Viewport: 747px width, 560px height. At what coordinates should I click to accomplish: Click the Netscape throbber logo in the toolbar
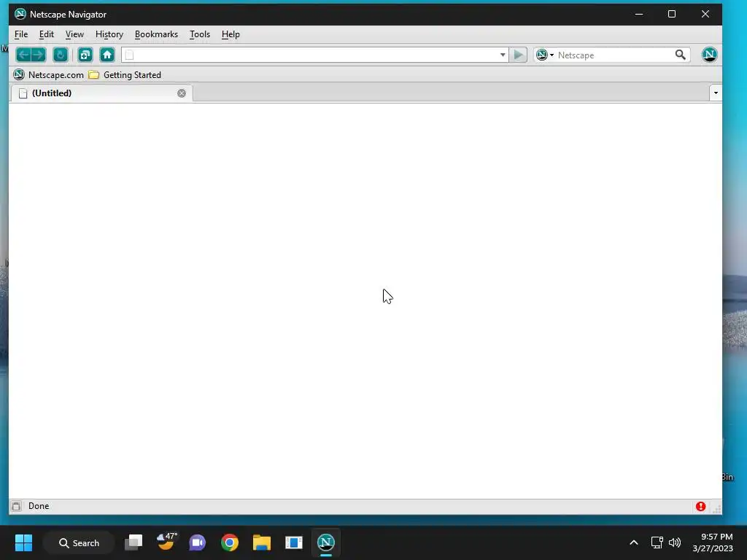click(709, 55)
